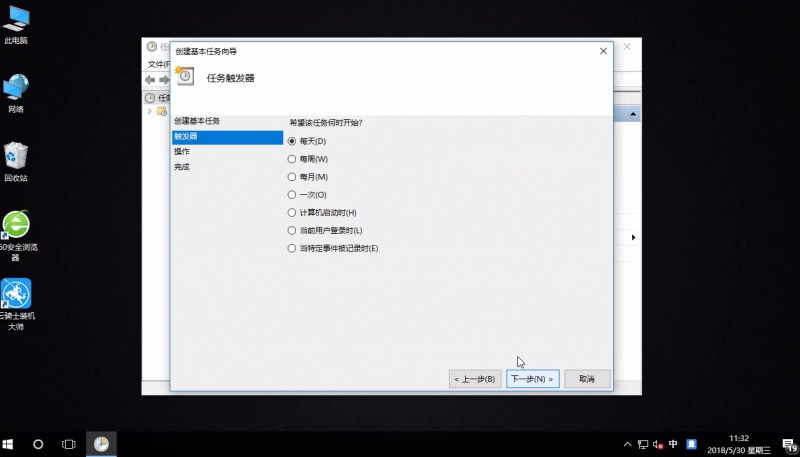
Task: Switch the 中 input method indicator
Action: click(673, 444)
